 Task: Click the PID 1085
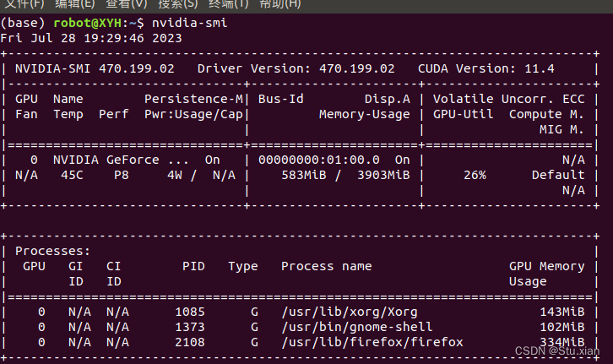(x=190, y=312)
